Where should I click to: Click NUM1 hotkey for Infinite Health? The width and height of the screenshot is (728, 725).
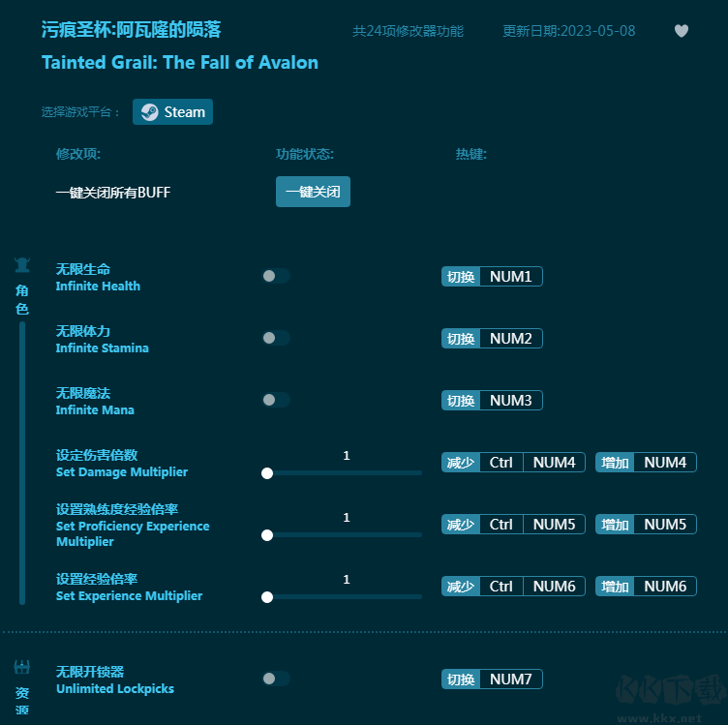point(510,277)
